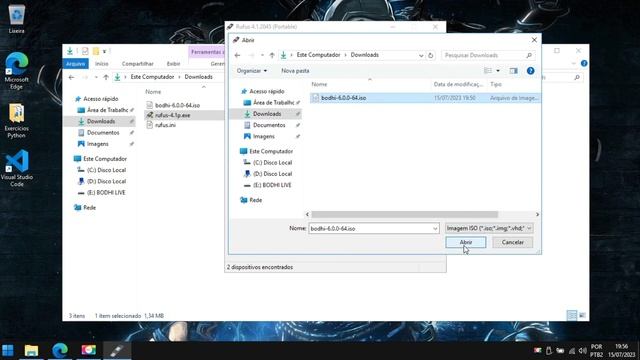Sort by the Nome column header in dialog
This screenshot has width=640, height=360.
[319, 84]
